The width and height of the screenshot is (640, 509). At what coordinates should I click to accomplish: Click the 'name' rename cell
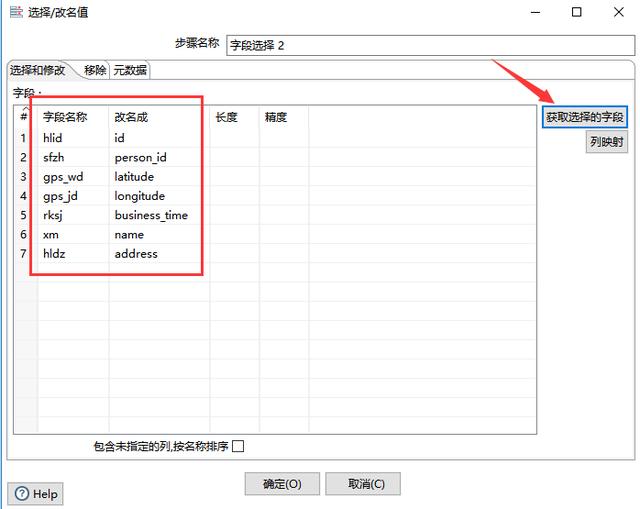(159, 234)
